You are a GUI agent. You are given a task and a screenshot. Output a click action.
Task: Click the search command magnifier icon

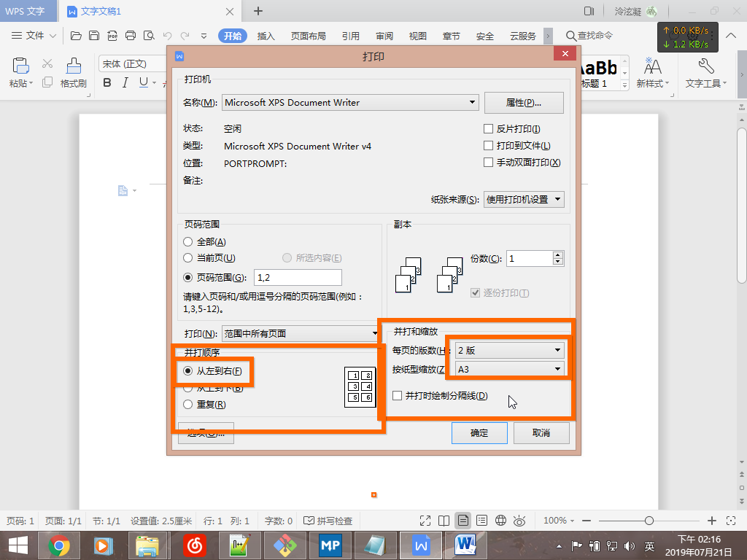[x=570, y=36]
